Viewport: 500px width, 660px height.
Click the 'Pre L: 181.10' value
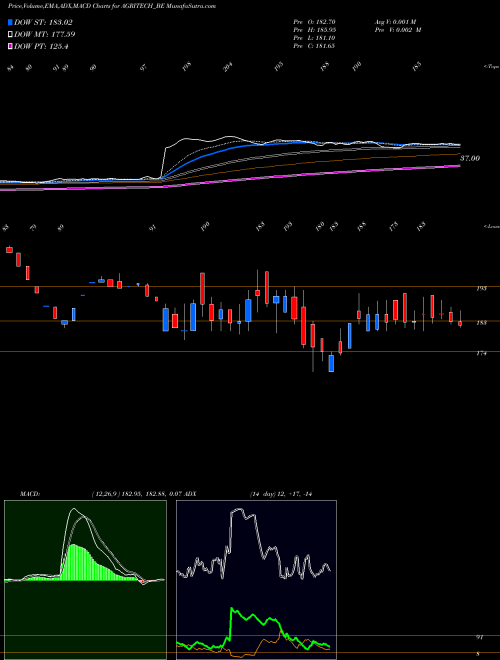point(314,38)
